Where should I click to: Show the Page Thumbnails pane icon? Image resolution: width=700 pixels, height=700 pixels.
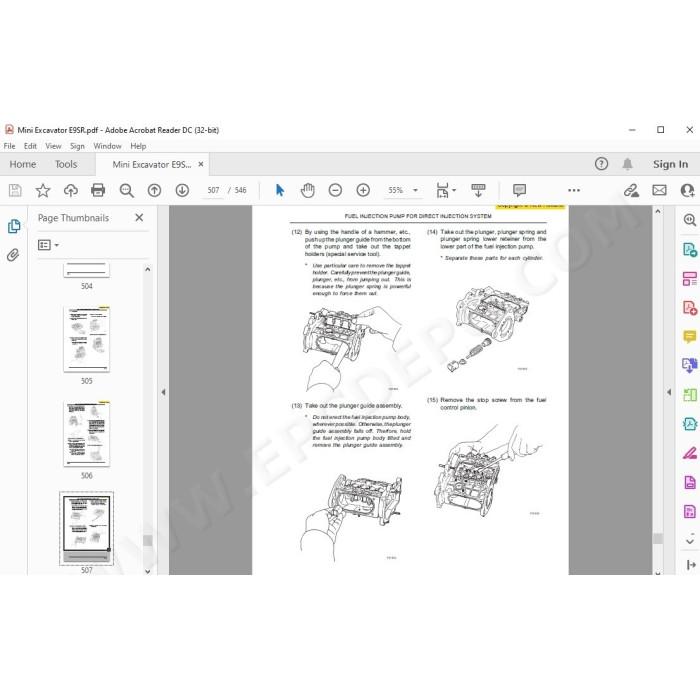[x=14, y=226]
